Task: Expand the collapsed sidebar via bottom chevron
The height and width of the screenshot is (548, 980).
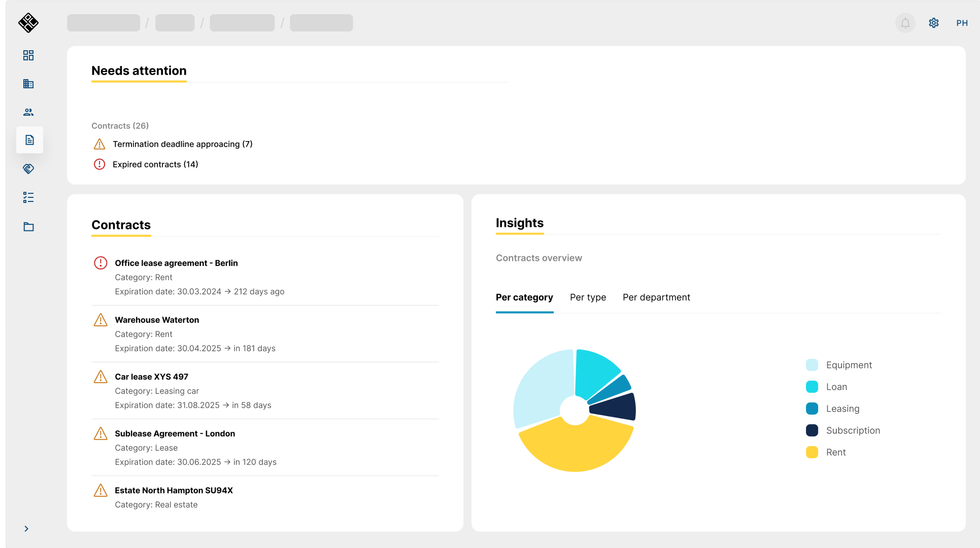Action: click(26, 529)
